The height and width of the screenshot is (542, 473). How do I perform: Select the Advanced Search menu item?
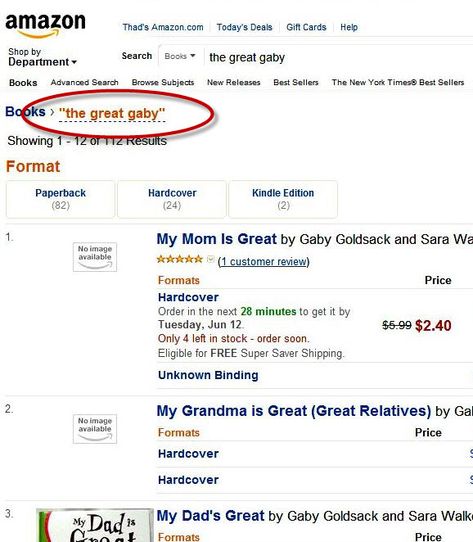pyautogui.click(x=85, y=82)
